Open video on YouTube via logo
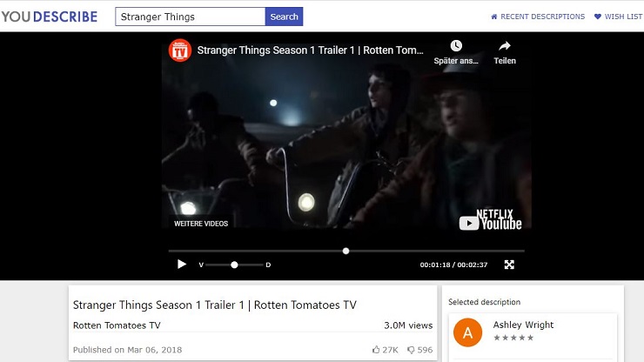644x362 pixels. [490, 223]
